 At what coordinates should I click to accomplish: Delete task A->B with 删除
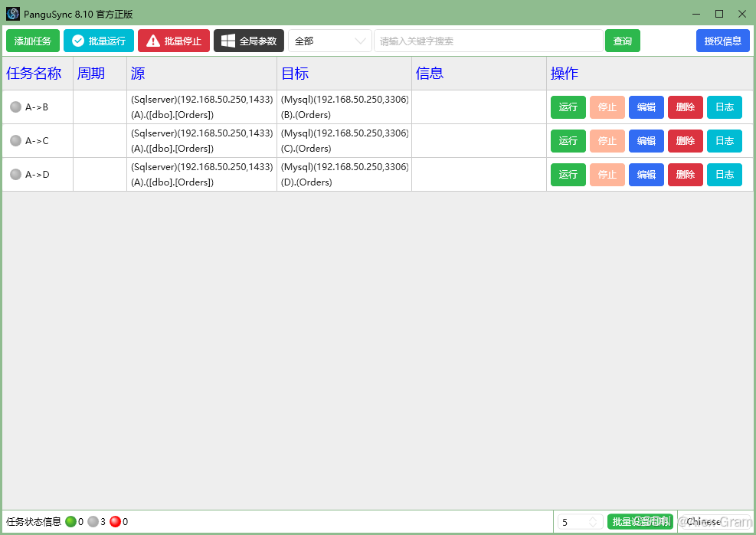point(686,107)
